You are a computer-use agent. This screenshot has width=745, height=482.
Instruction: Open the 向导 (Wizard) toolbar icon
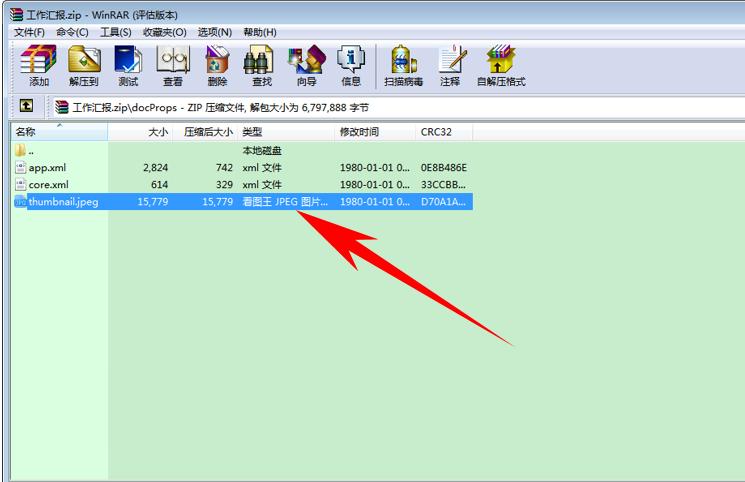pyautogui.click(x=306, y=59)
